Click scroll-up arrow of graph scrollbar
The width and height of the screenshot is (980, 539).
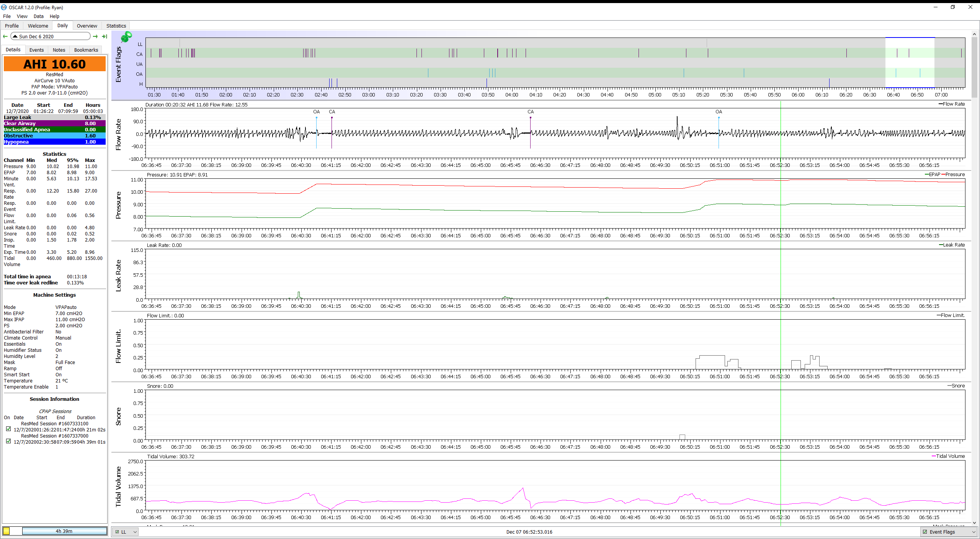click(974, 34)
